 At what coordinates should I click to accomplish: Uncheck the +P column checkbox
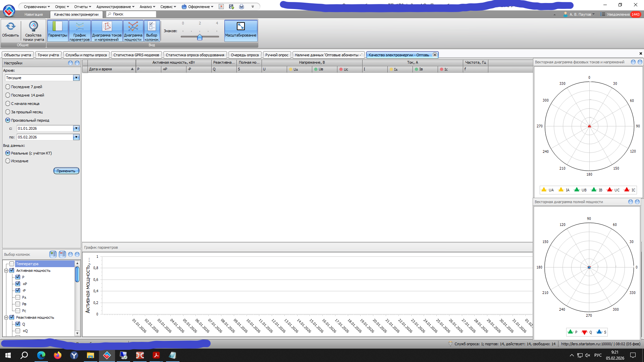click(18, 284)
